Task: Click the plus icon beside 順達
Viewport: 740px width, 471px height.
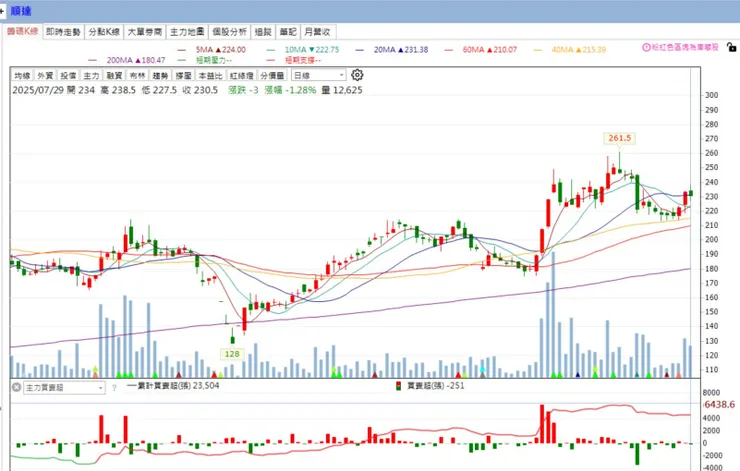Action: [2, 10]
